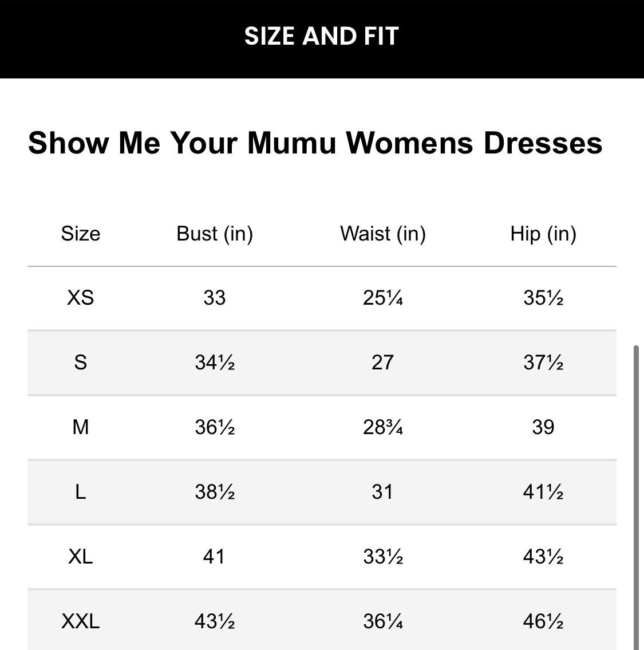Click the XS waist value 25¼
Viewport: 644px width, 650px height.
pyautogui.click(x=383, y=298)
